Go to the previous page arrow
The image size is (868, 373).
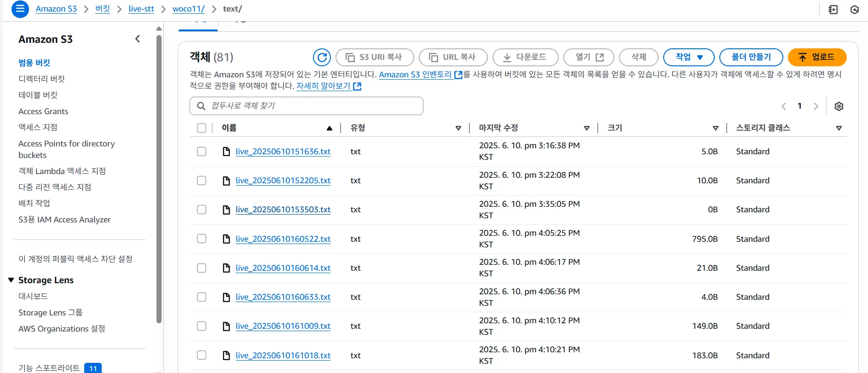click(x=783, y=106)
